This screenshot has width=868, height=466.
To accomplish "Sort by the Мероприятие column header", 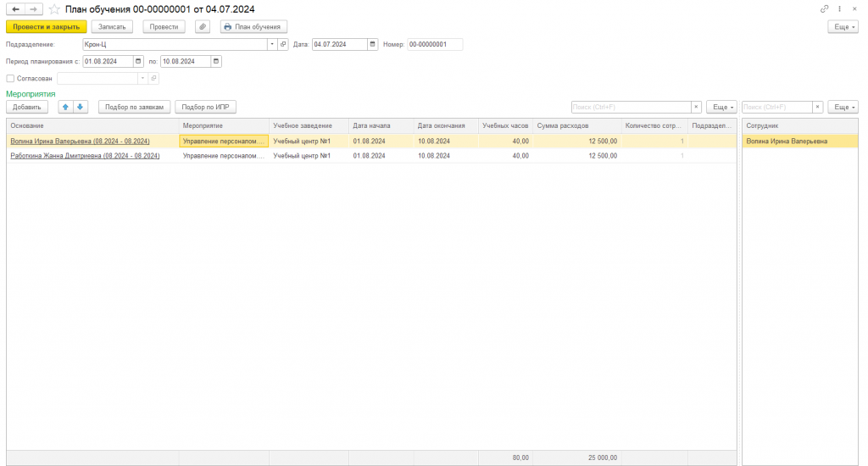I will point(224,125).
